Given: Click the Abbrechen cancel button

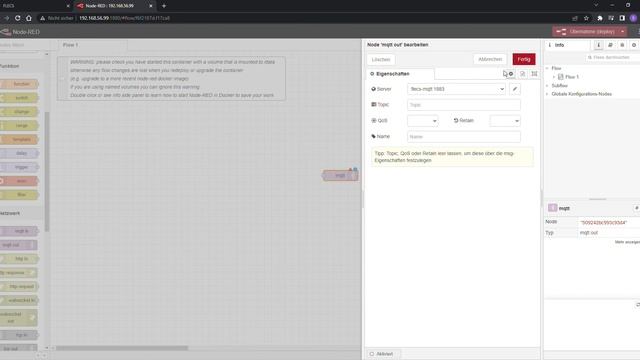Looking at the screenshot, I should click(490, 59).
